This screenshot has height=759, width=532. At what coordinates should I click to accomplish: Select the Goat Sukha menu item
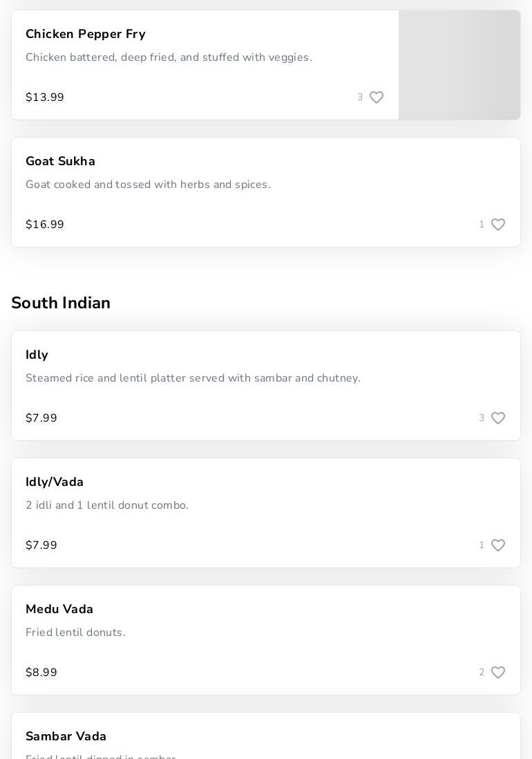61,161
